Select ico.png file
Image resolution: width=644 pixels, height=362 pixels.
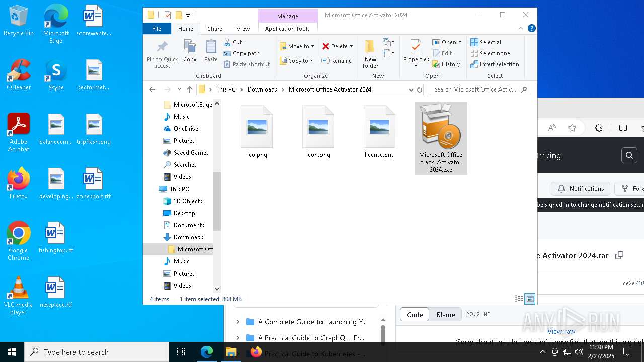click(x=257, y=132)
